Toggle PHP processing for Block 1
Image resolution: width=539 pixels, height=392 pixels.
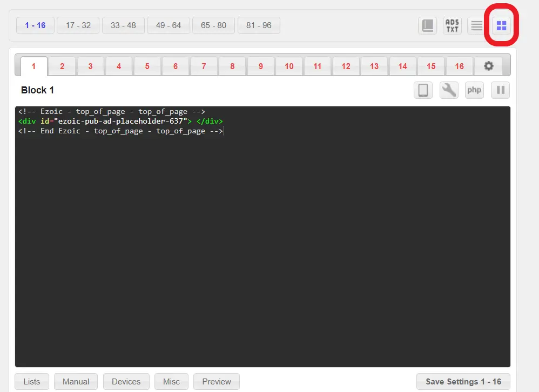point(474,90)
